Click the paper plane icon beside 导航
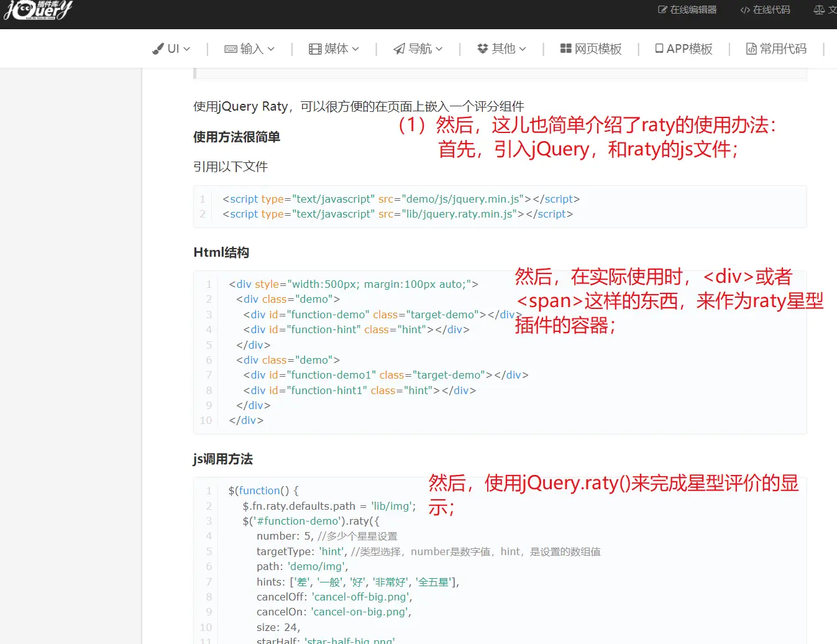This screenshot has width=837, height=644. click(399, 49)
